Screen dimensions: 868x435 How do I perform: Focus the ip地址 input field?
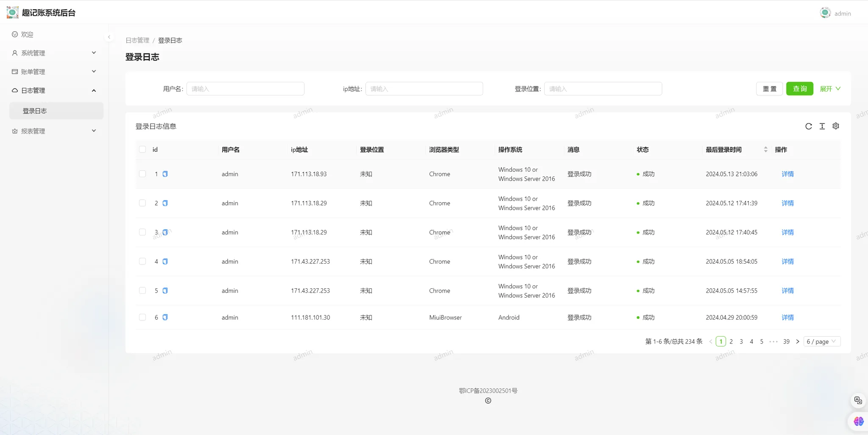point(424,89)
